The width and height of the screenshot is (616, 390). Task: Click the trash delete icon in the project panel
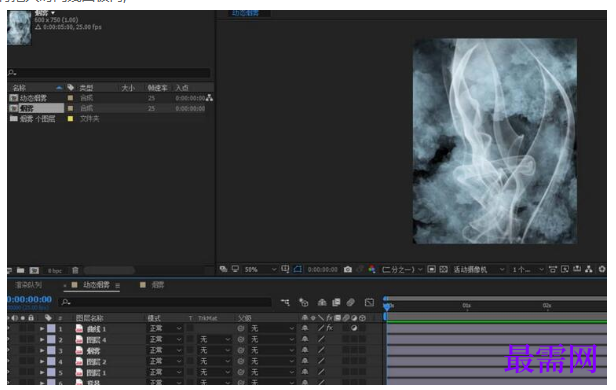click(75, 270)
